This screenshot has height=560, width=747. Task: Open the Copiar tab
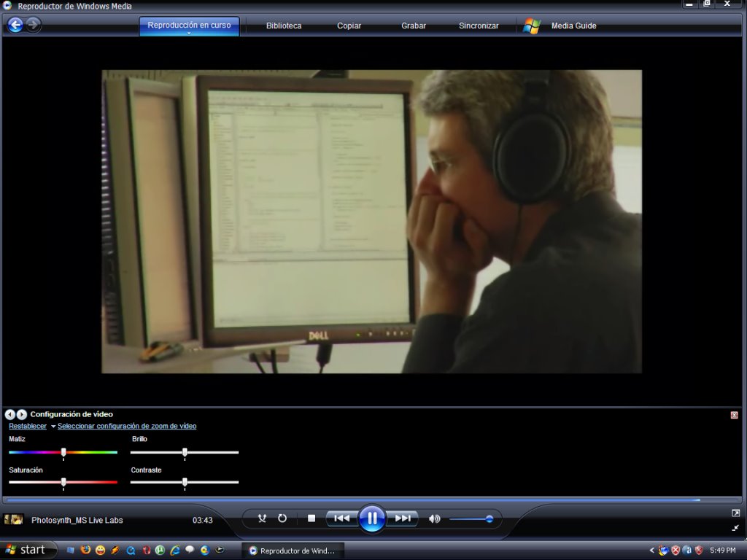click(x=349, y=26)
